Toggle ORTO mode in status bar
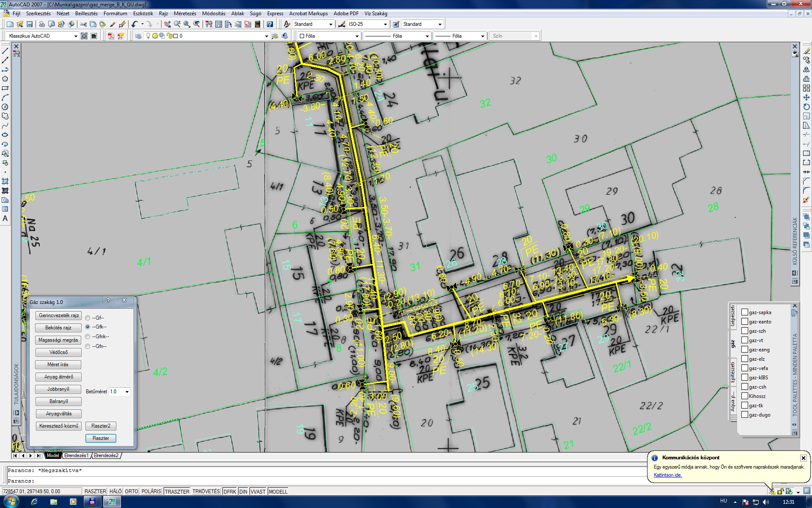The image size is (812, 508). [x=132, y=491]
